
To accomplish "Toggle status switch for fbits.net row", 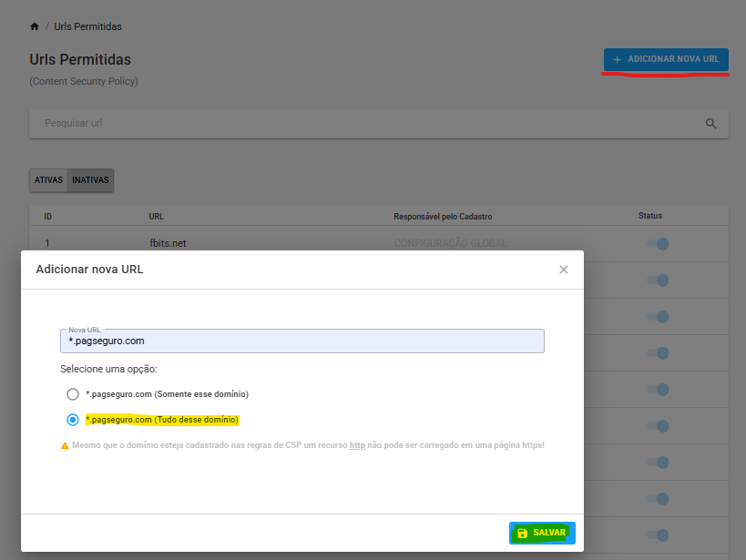I will [658, 244].
